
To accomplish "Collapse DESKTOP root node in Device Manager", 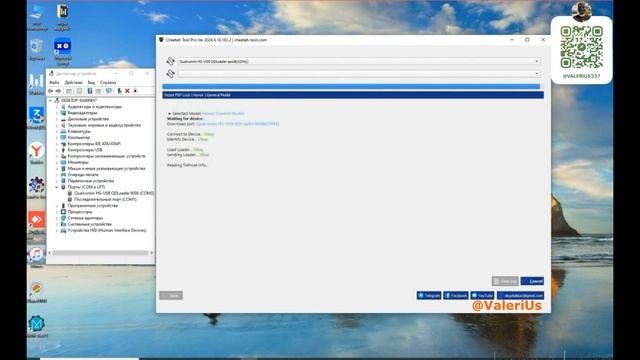I will click(x=51, y=100).
